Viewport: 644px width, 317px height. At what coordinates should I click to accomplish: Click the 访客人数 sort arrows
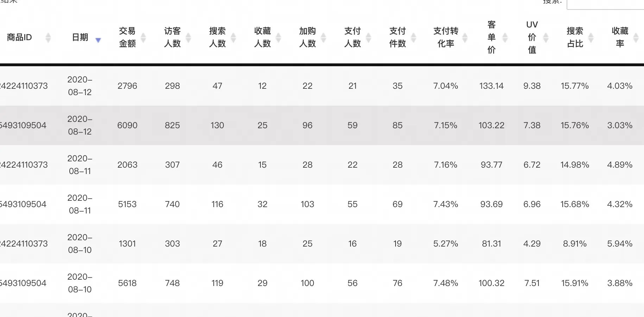188,37
